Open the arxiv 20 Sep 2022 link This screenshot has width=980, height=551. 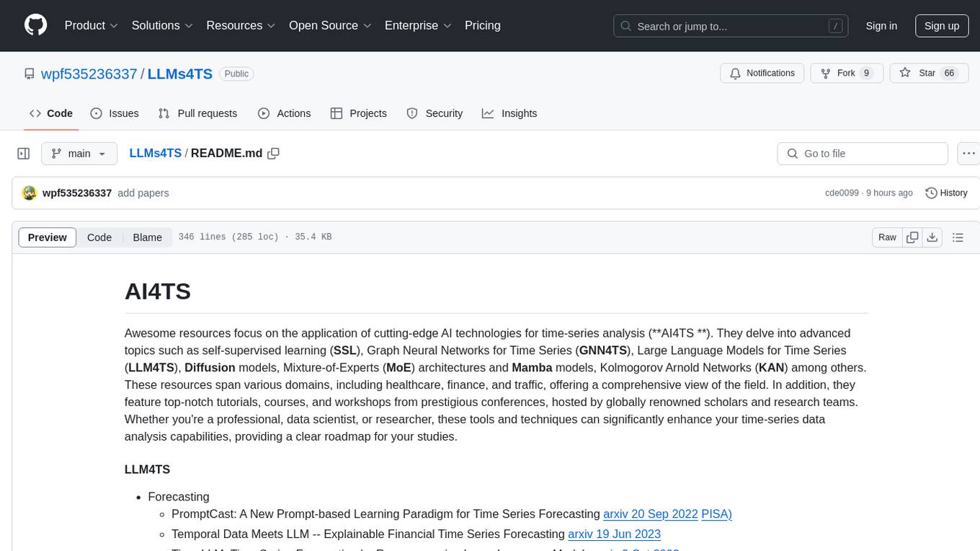point(651,514)
